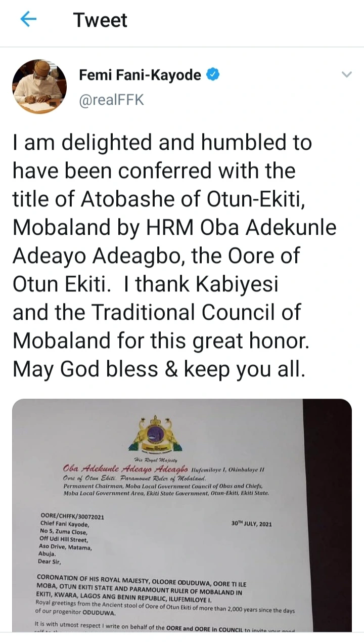Open the Femi Fani-Kayode display name
The width and height of the screenshot is (364, 642).
tap(140, 75)
